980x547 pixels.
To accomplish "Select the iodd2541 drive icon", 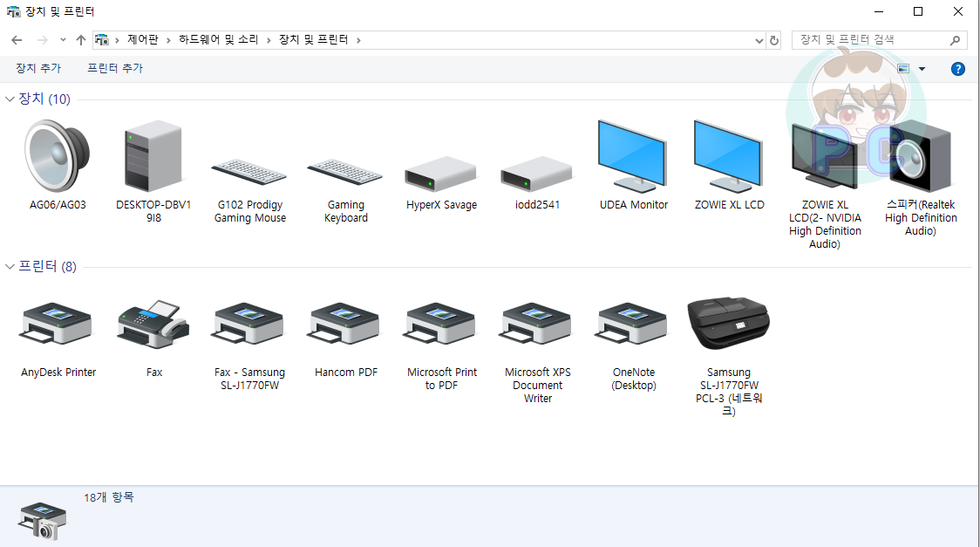I will pyautogui.click(x=537, y=173).
